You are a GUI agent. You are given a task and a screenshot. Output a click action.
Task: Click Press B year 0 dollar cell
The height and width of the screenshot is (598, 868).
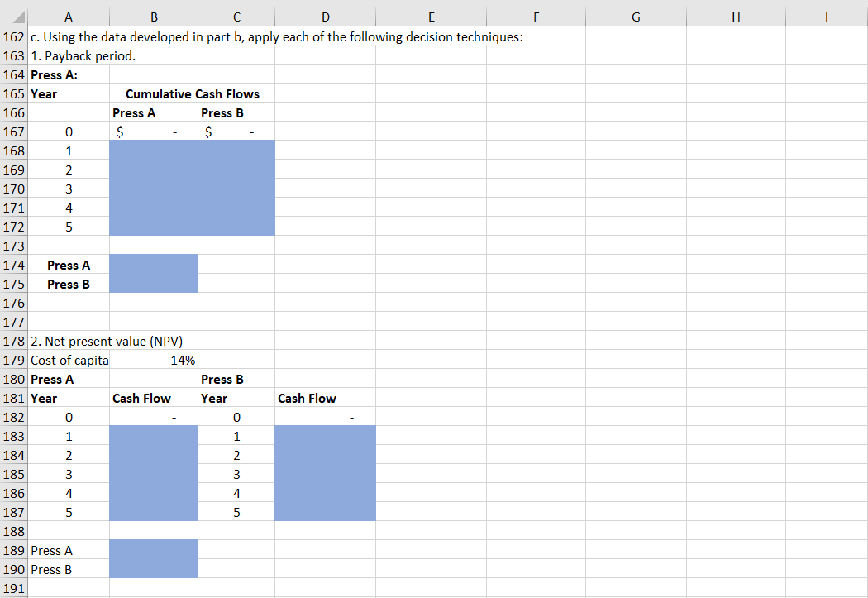point(236,132)
